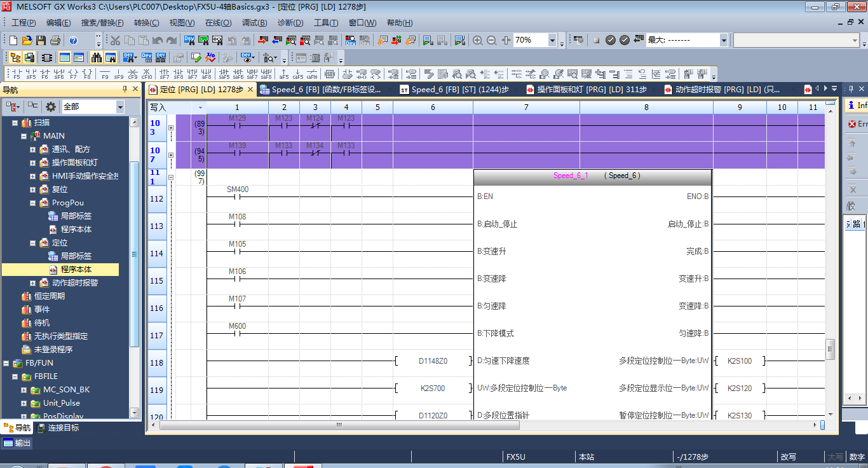Click the binoculars find device icon

point(97,57)
